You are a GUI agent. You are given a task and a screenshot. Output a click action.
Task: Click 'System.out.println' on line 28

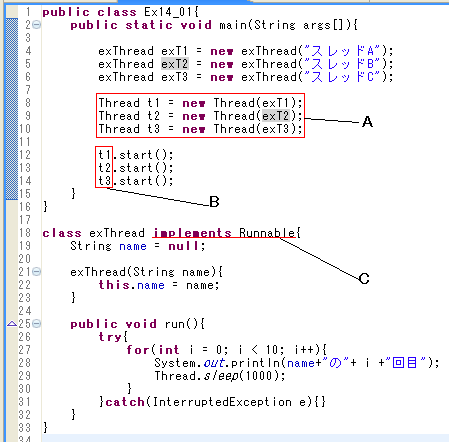coord(218,363)
